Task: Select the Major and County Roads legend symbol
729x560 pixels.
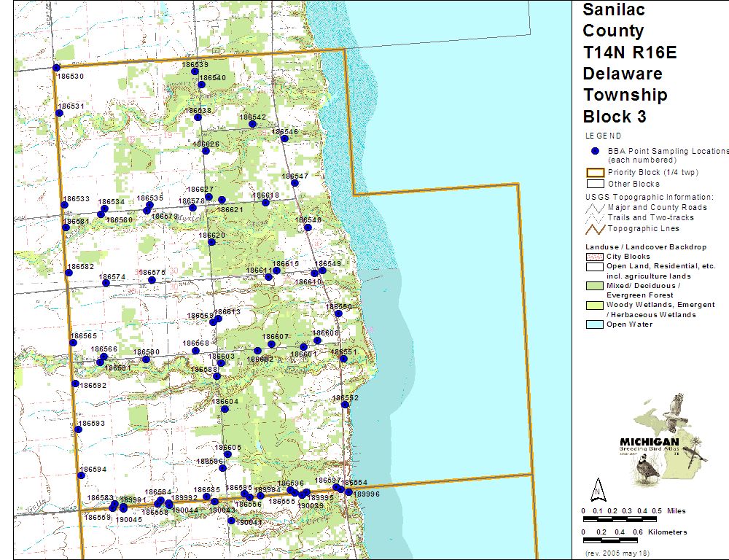Action: tap(596, 207)
